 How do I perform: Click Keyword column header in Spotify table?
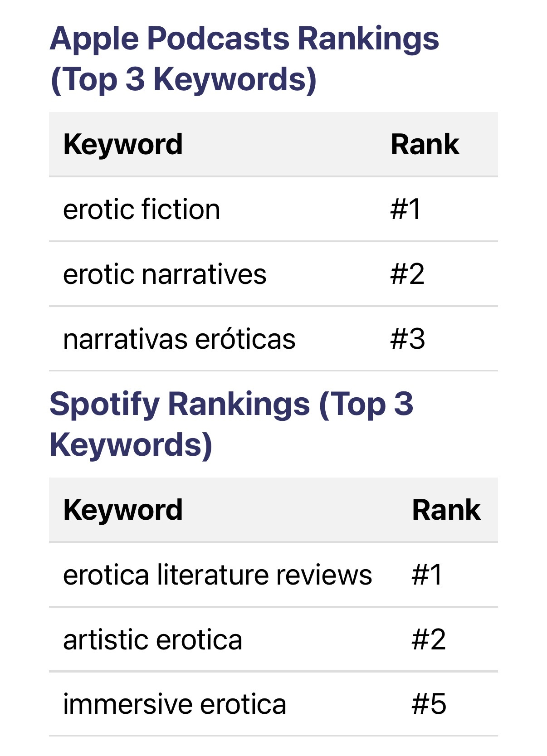pos(123,510)
